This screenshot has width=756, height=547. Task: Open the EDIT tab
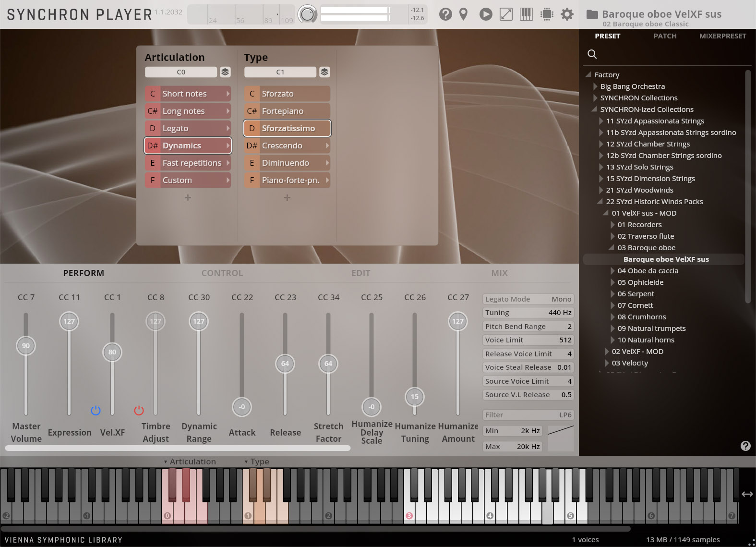361,273
